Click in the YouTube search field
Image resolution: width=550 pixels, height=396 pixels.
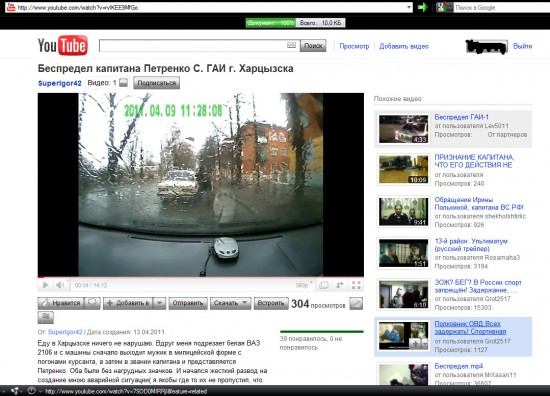click(x=199, y=46)
